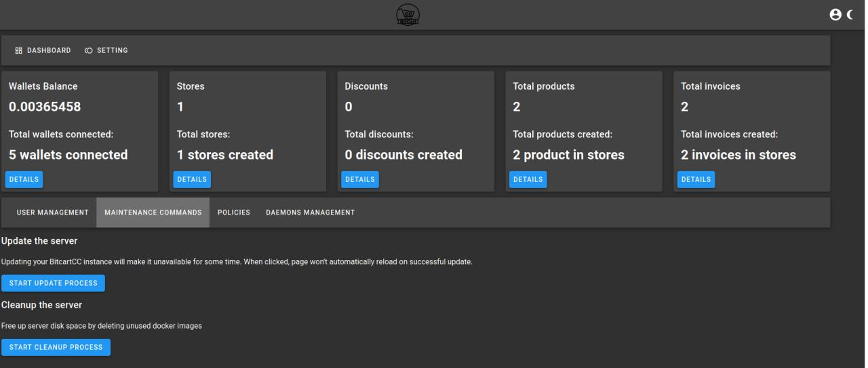Switch to the User Management tab

(52, 213)
